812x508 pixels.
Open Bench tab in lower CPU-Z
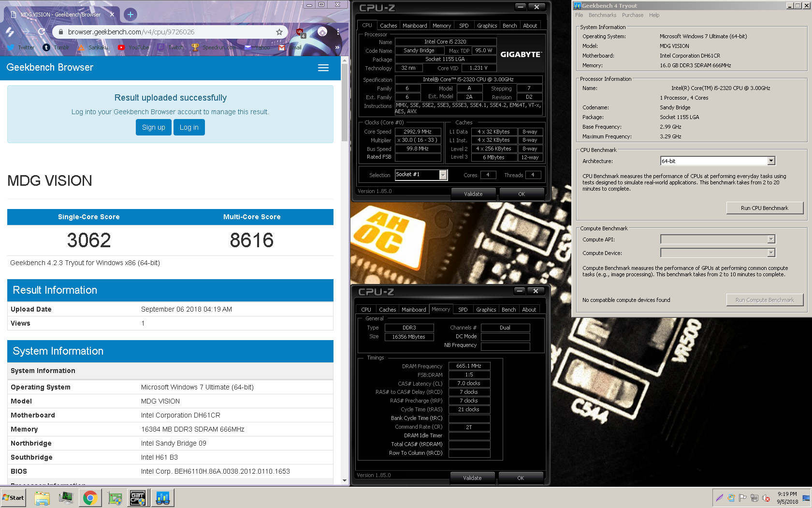pos(509,310)
